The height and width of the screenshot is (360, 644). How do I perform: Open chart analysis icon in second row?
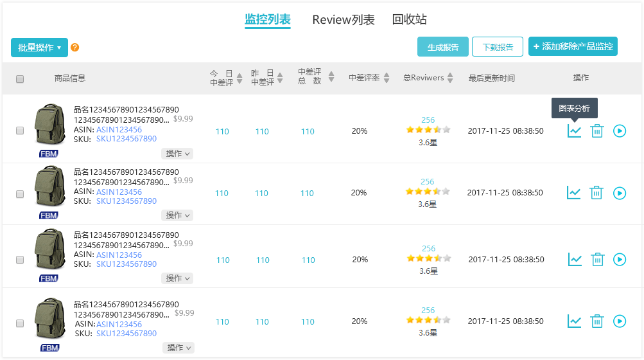[x=574, y=193]
